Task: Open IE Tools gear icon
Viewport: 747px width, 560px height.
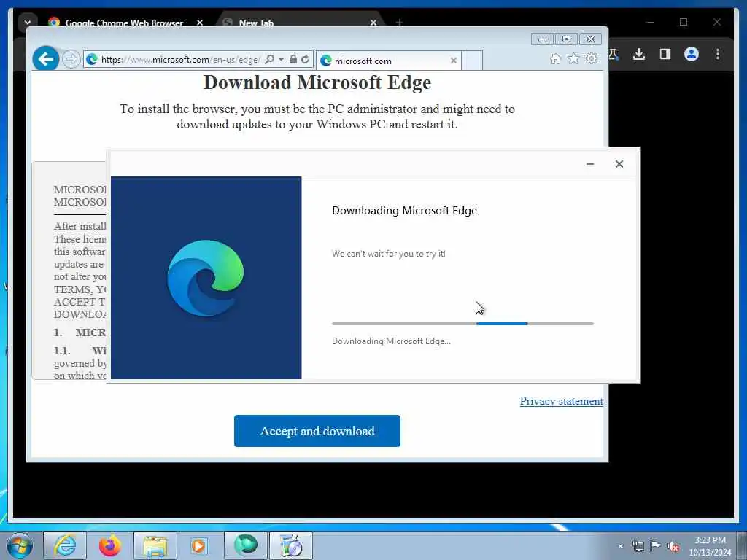Action: [592, 58]
